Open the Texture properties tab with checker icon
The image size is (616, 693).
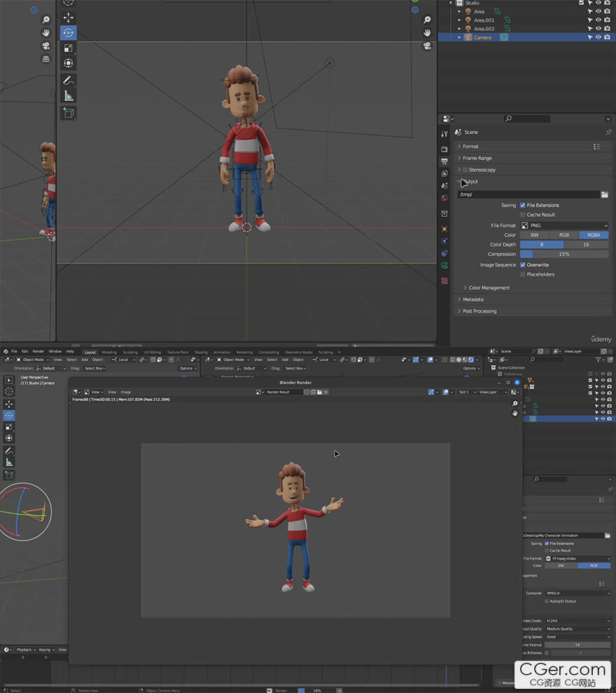tap(444, 281)
